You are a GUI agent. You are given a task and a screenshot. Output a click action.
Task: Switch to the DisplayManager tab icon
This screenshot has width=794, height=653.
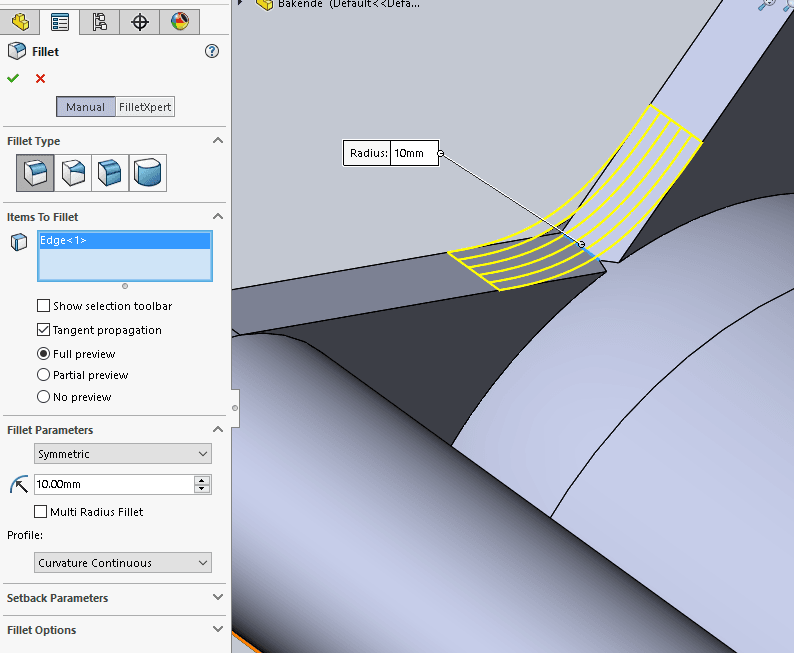tap(179, 21)
